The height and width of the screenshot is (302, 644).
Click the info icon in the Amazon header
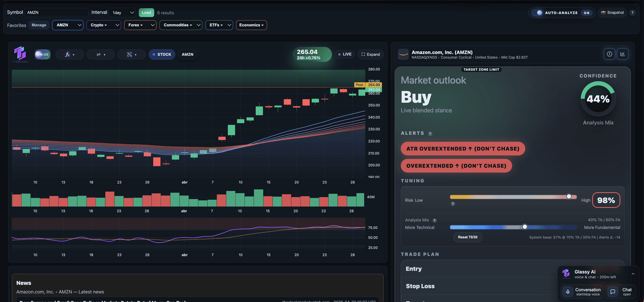[x=609, y=54]
